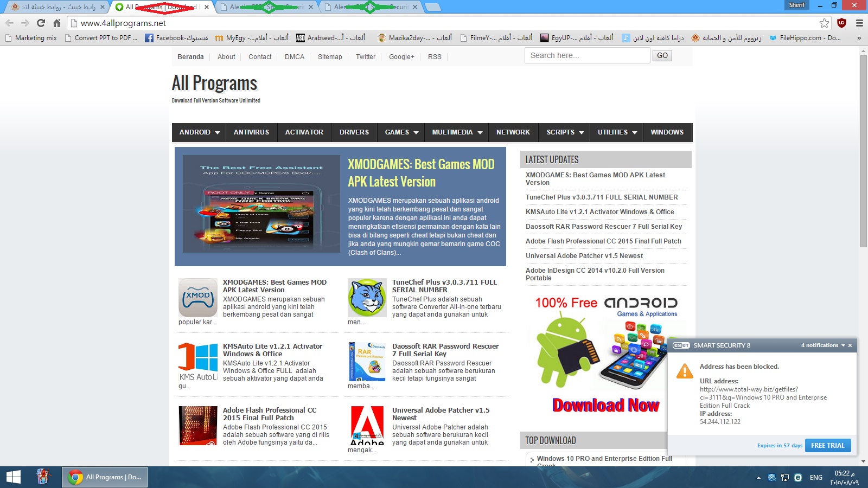
Task: Switch to the Chrome All Programs taskbar item
Action: pyautogui.click(x=104, y=477)
